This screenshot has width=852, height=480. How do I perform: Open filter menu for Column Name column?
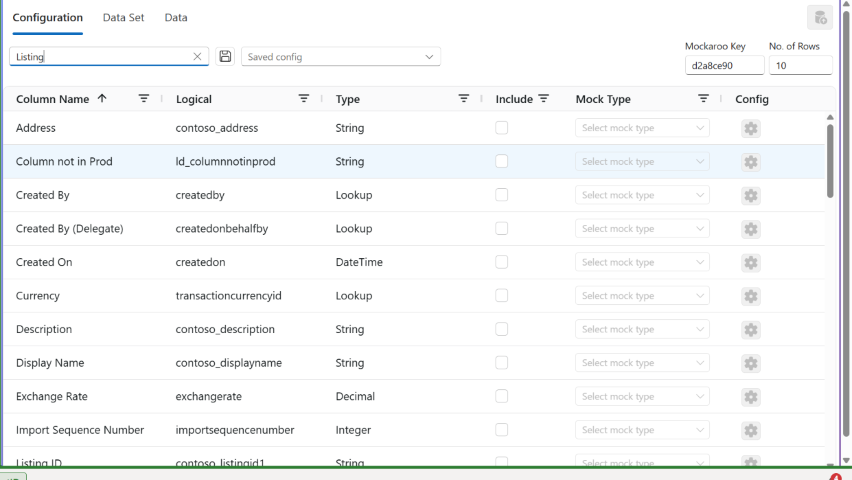pos(143,98)
